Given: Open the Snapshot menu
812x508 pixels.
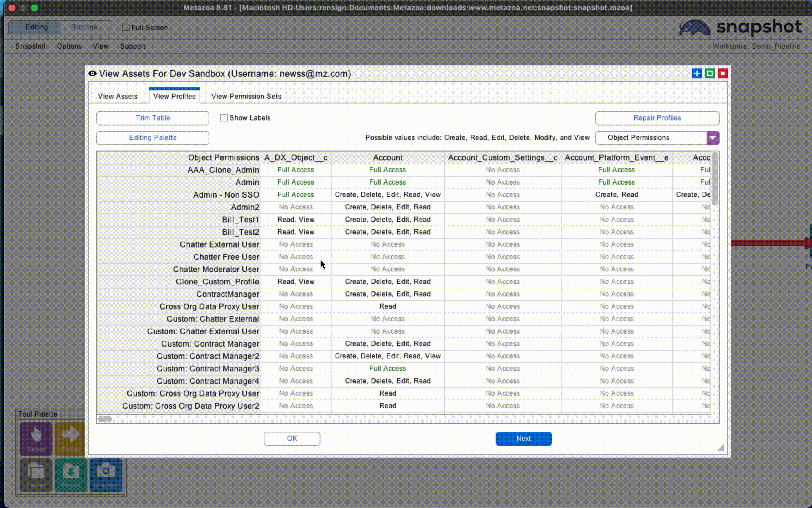Looking at the screenshot, I should 30,46.
